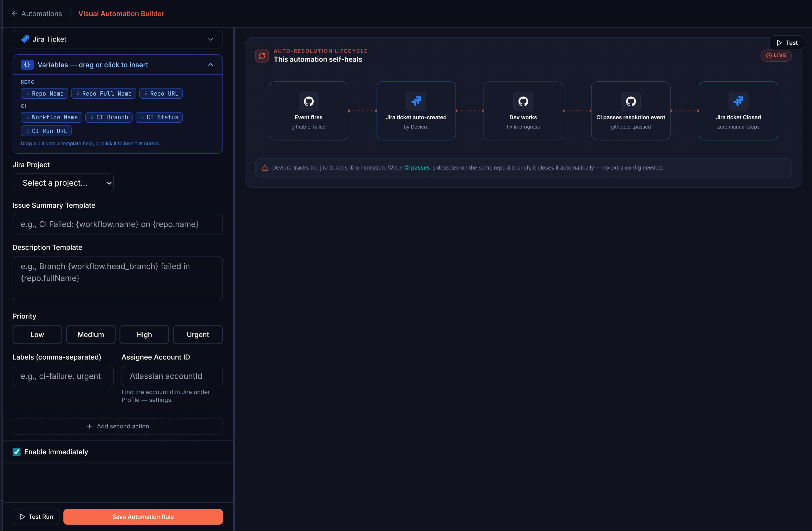Click the GitHub icon on Event fires card
812x531 pixels.
click(x=309, y=101)
